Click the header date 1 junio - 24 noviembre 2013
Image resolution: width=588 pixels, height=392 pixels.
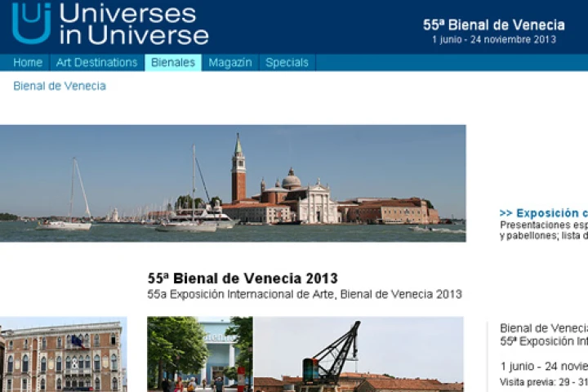[x=493, y=40]
